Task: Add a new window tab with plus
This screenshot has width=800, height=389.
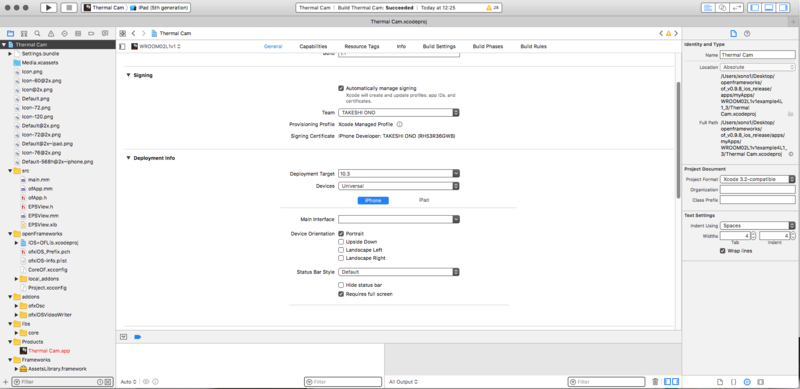Action: pyautogui.click(x=793, y=22)
